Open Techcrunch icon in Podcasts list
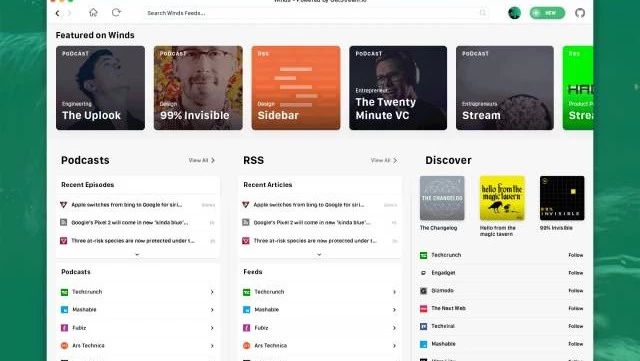Viewport: 640px width, 361px height. [64, 292]
